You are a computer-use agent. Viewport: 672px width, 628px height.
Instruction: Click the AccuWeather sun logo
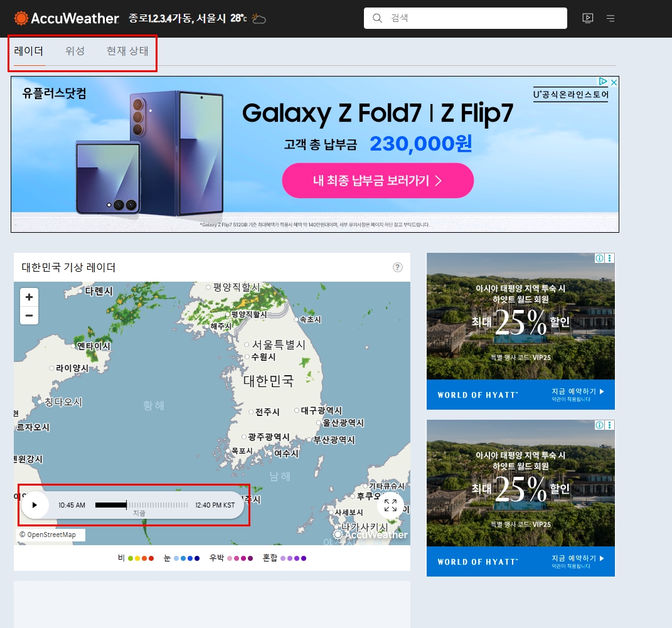pyautogui.click(x=21, y=18)
